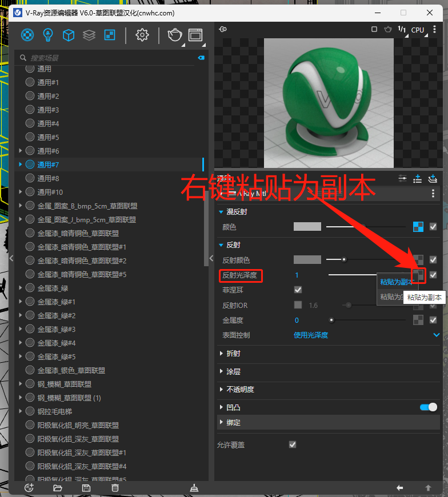Viewport: 448px width, 497px height.
Task: Click the preview scene icon above swatch
Action: (223, 29)
